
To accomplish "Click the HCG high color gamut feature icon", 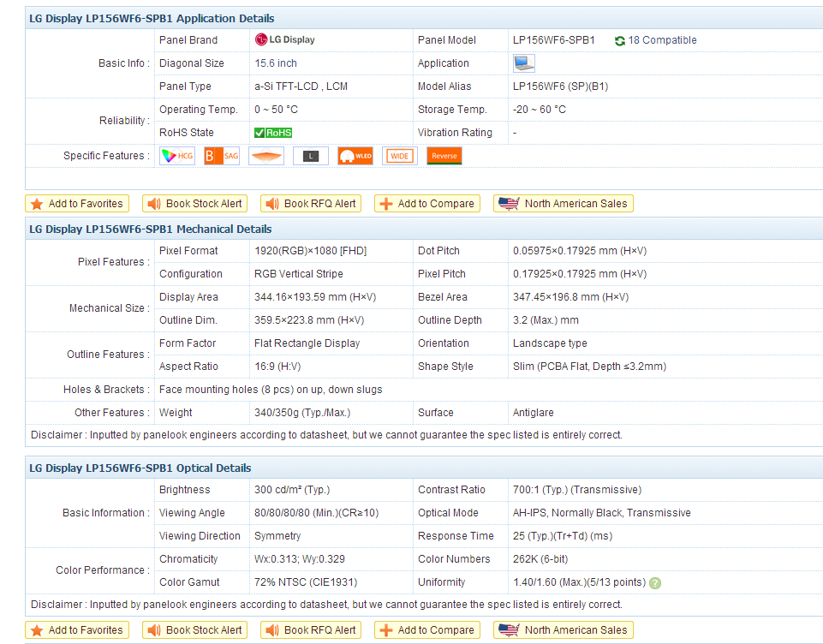I will (x=177, y=156).
